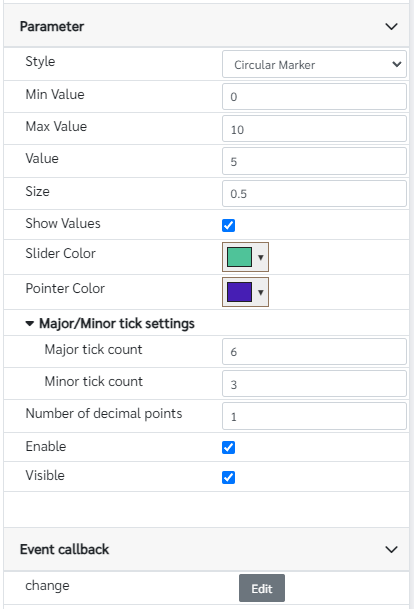Screen dimensions: 414x609
Task: Click Edit button for change callback
Action: 262,588
